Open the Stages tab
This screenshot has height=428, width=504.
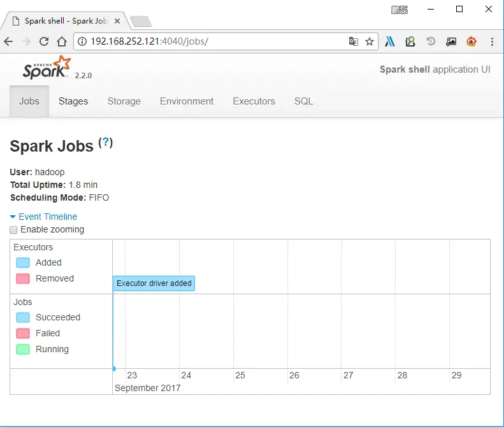[73, 101]
